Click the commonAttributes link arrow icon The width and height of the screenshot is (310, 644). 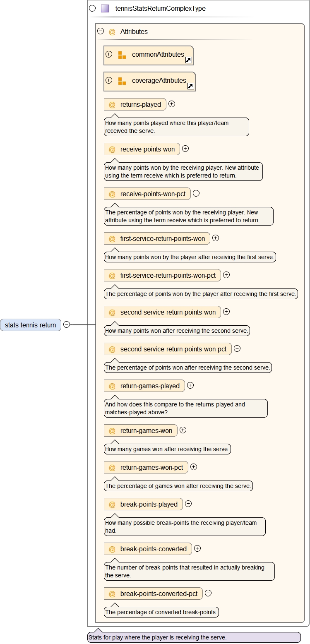coord(188,60)
